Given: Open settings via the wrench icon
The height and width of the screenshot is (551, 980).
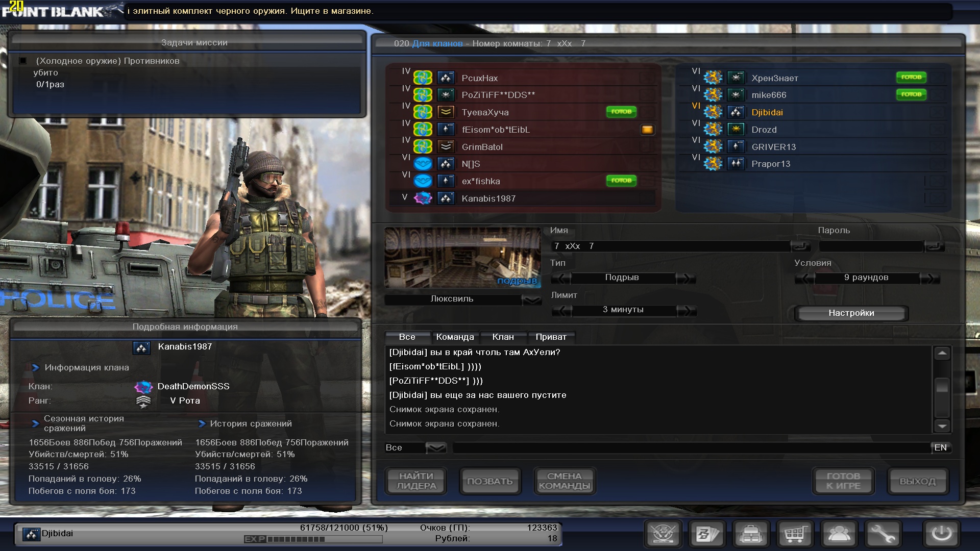Looking at the screenshot, I should click(883, 534).
